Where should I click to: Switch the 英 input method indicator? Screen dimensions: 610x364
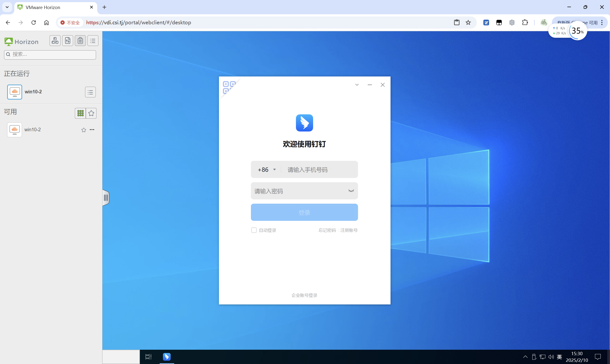[559, 357]
